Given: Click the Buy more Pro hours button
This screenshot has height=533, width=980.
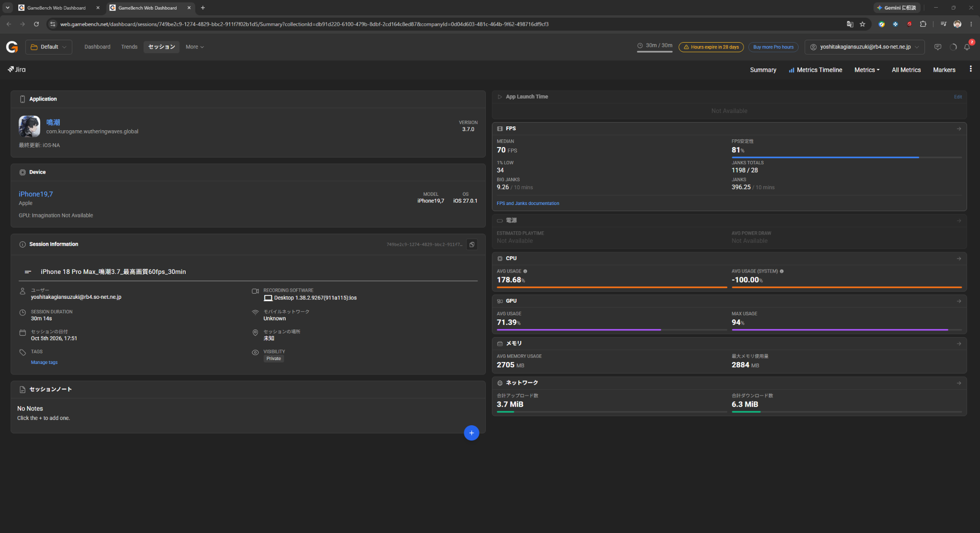Looking at the screenshot, I should click(x=773, y=47).
